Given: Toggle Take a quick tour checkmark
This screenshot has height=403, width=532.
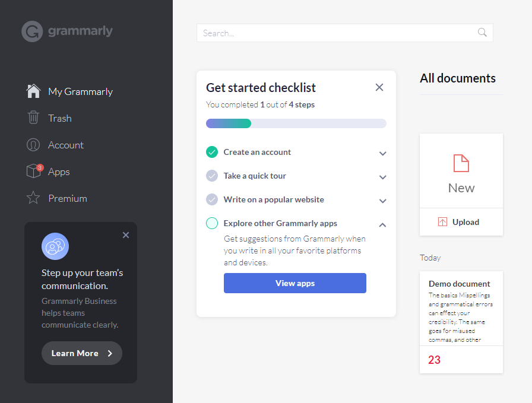Looking at the screenshot, I should [212, 176].
